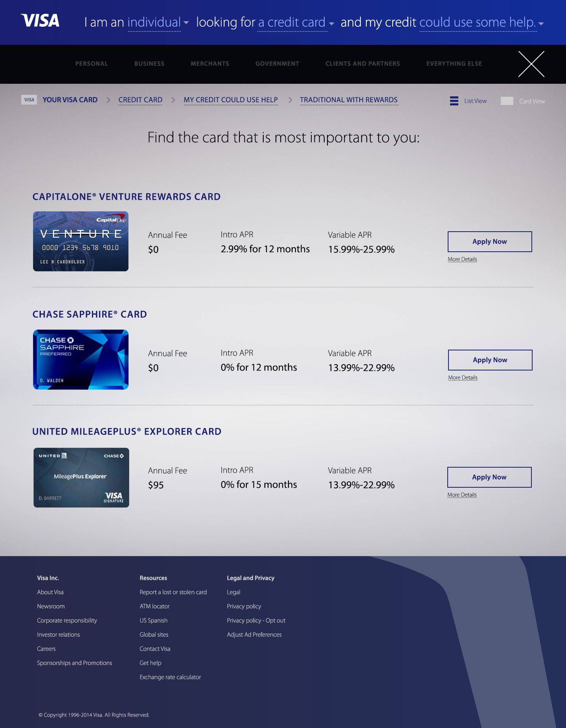Click the Visa logo in the header
This screenshot has height=728, width=566.
(x=40, y=20)
